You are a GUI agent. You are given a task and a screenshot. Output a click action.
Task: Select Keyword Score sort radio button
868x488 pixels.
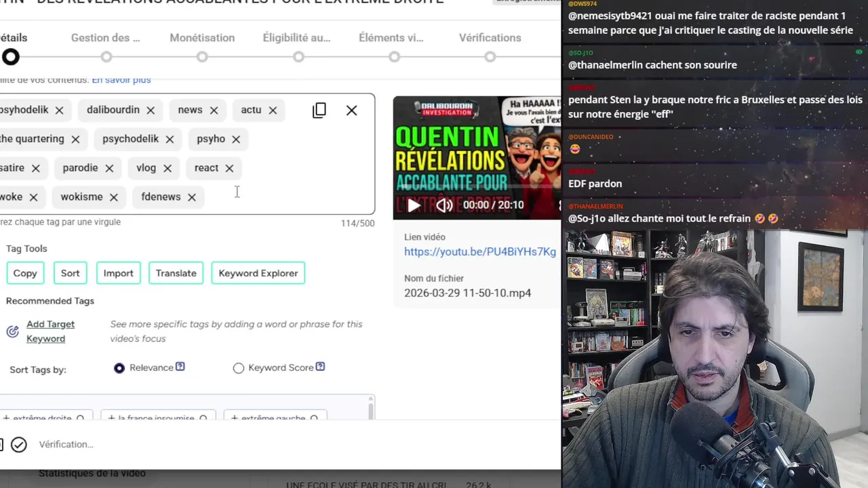pos(239,368)
